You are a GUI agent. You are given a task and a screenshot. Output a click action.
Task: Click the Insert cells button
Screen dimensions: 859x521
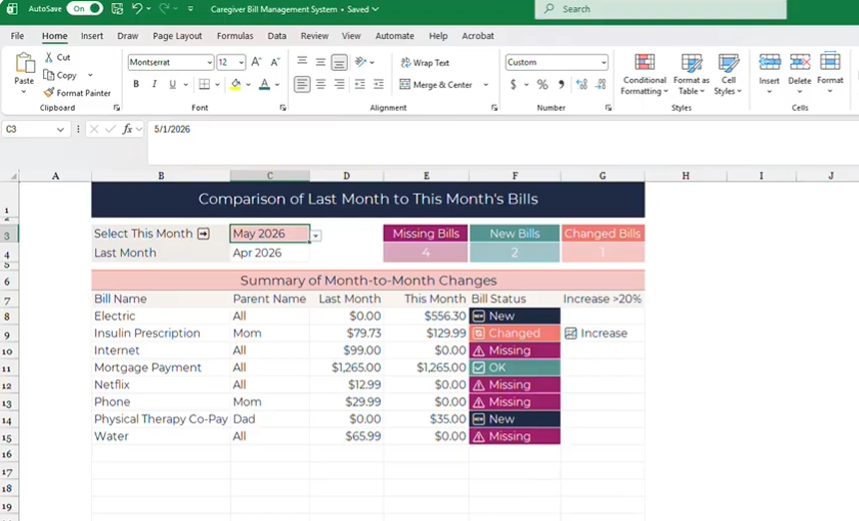click(x=769, y=73)
